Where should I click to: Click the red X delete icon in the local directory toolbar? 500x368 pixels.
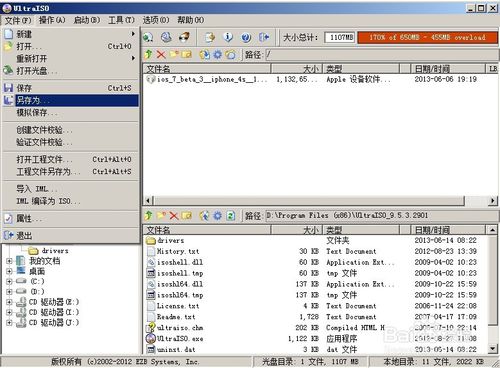(x=174, y=216)
